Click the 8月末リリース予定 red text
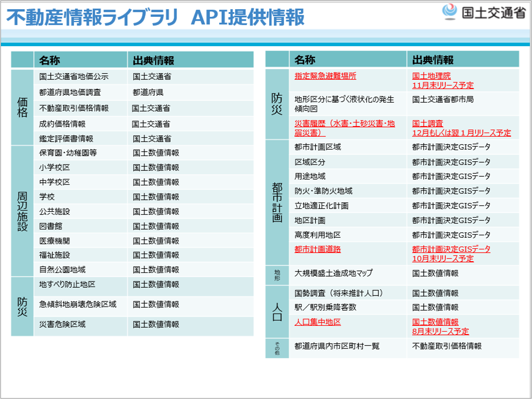532x399 pixels. [440, 331]
